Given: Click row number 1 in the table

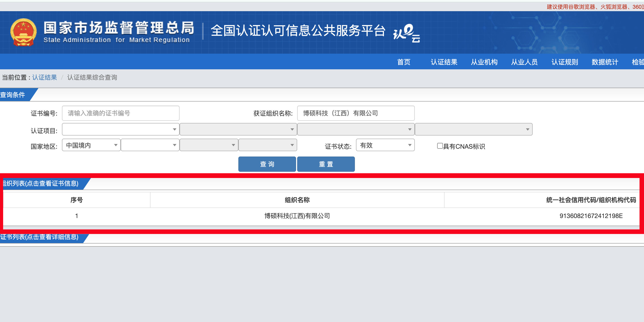Looking at the screenshot, I should (76, 216).
